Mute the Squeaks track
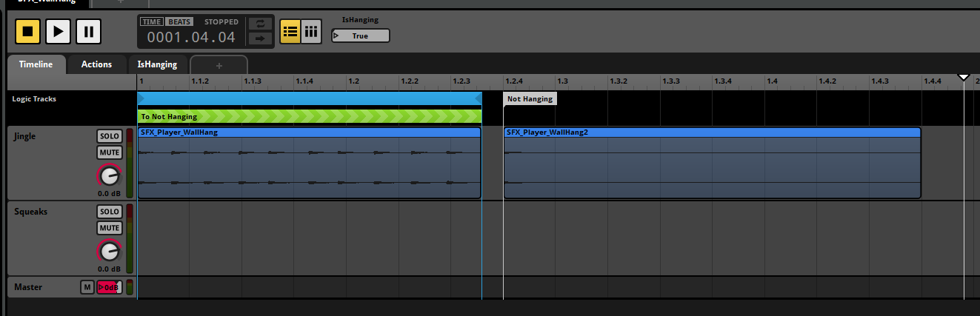Screen dimensions: 980x316 point(109,228)
